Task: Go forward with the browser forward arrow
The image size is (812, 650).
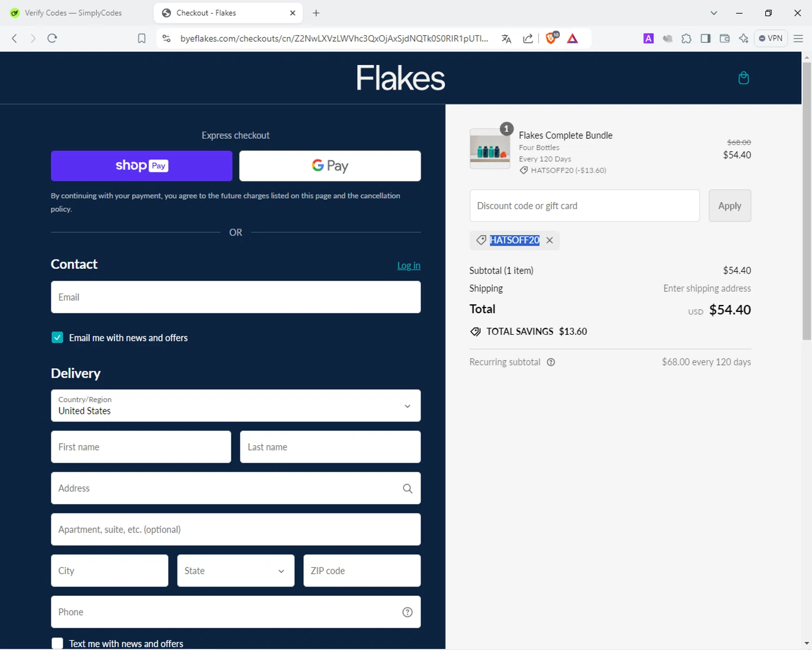Action: (33, 38)
